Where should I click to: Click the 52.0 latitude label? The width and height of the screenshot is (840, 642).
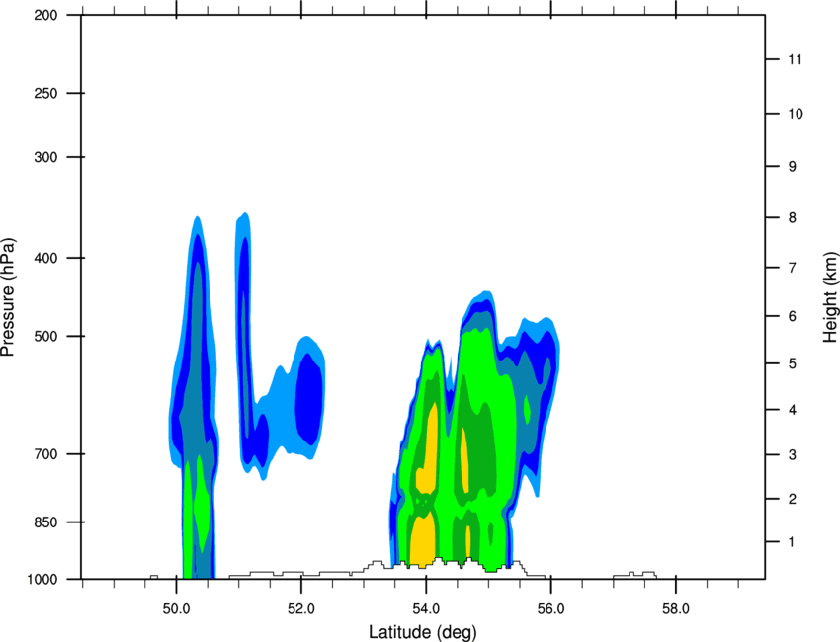coord(301,608)
